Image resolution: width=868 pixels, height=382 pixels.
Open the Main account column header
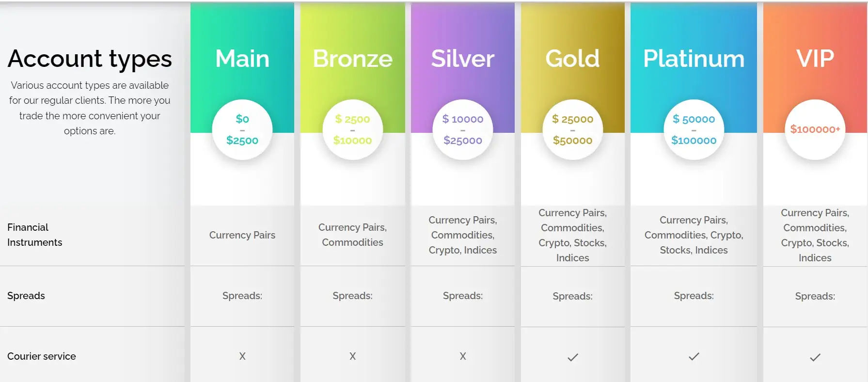coord(242,68)
